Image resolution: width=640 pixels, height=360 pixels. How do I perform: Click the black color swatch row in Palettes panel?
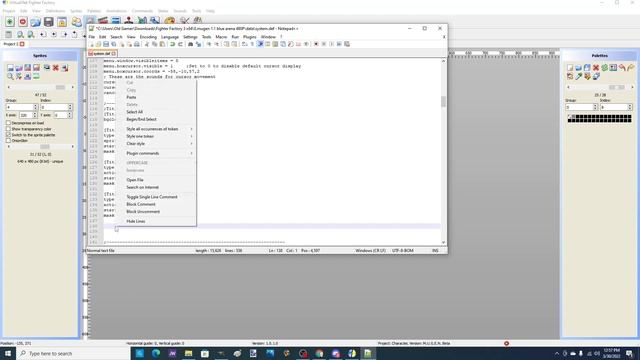600,118
